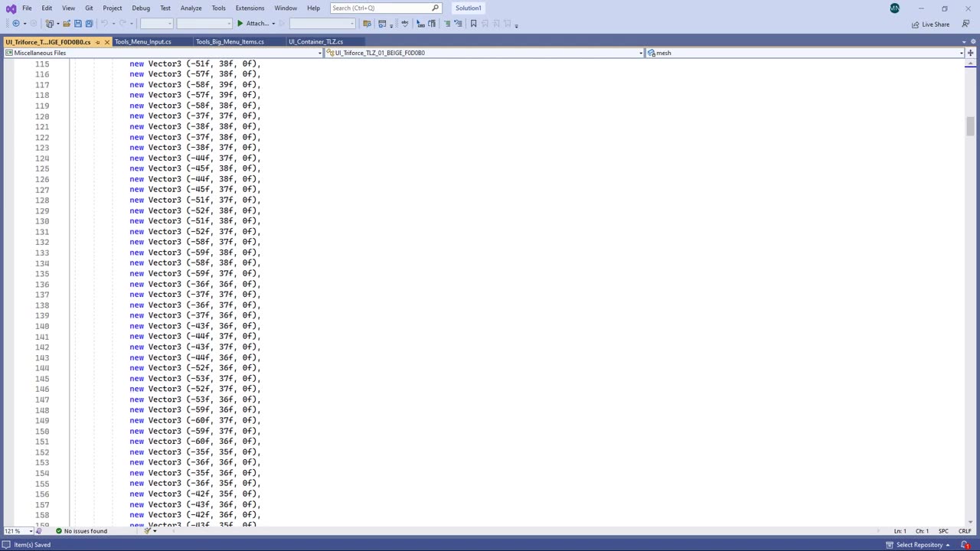This screenshot has width=980, height=551.
Task: Click the comment selection toolbar icon
Action: [x=447, y=24]
